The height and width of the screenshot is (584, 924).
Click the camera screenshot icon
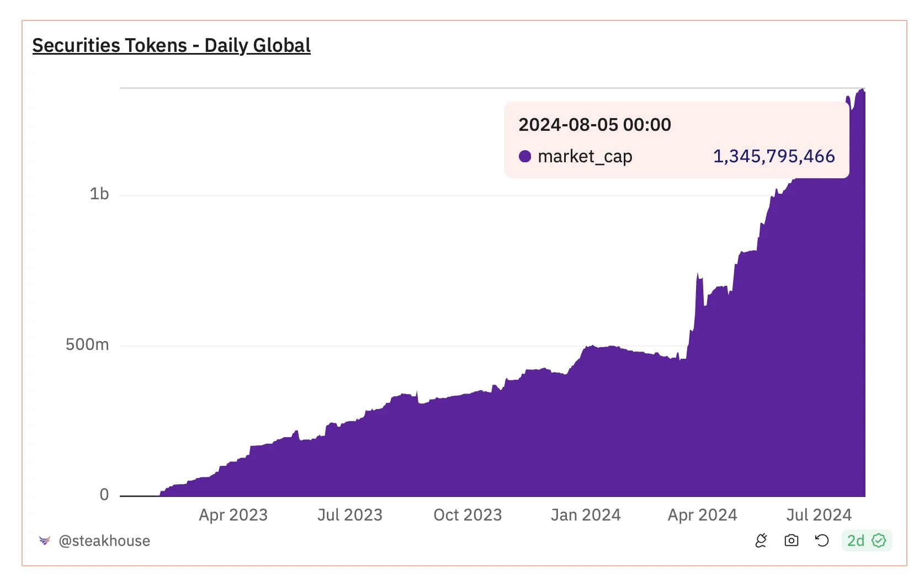coord(792,540)
